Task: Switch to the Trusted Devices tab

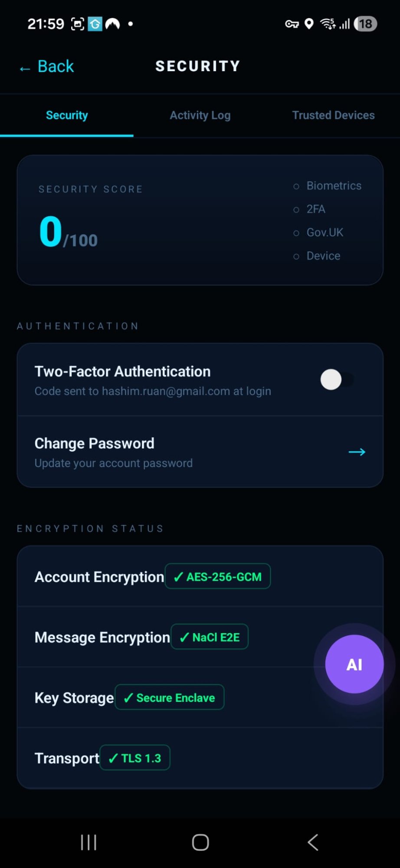Action: pyautogui.click(x=333, y=115)
